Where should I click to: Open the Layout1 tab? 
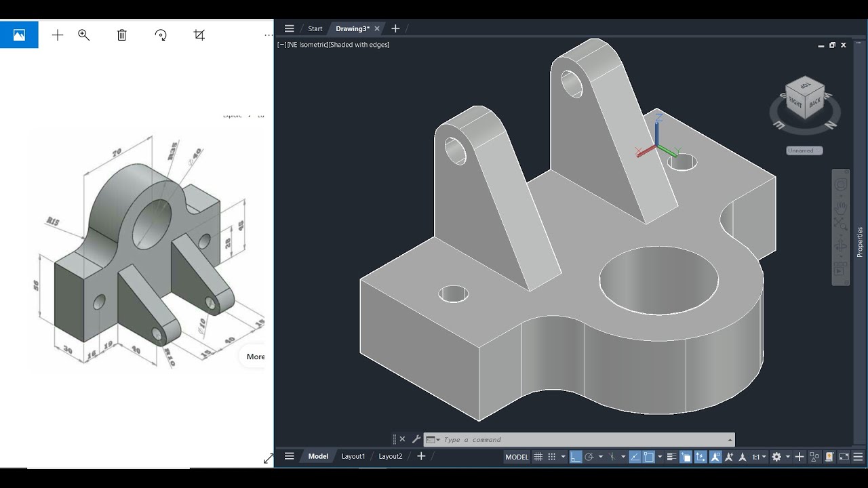coord(353,456)
